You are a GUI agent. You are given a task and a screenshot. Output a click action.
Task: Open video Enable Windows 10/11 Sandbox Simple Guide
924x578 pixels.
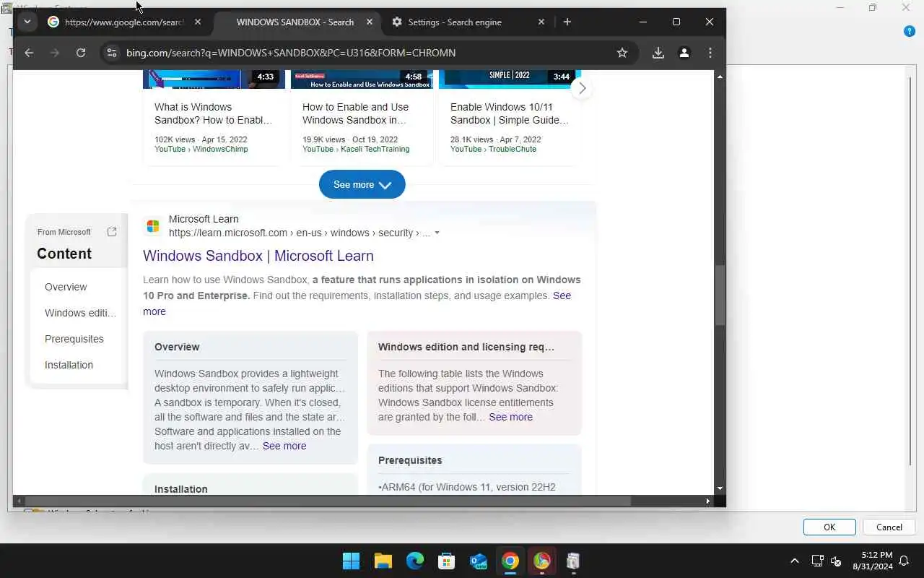510,113
